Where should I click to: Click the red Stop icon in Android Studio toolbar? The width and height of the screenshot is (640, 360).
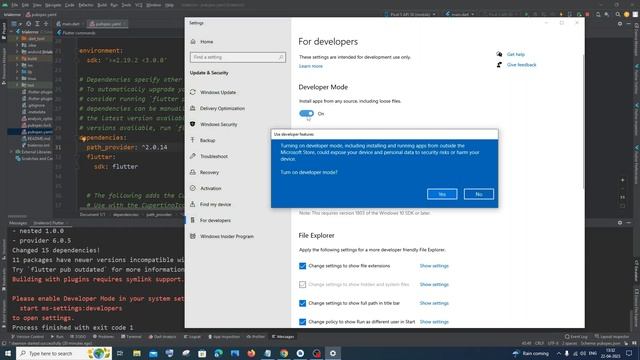tap(587, 14)
